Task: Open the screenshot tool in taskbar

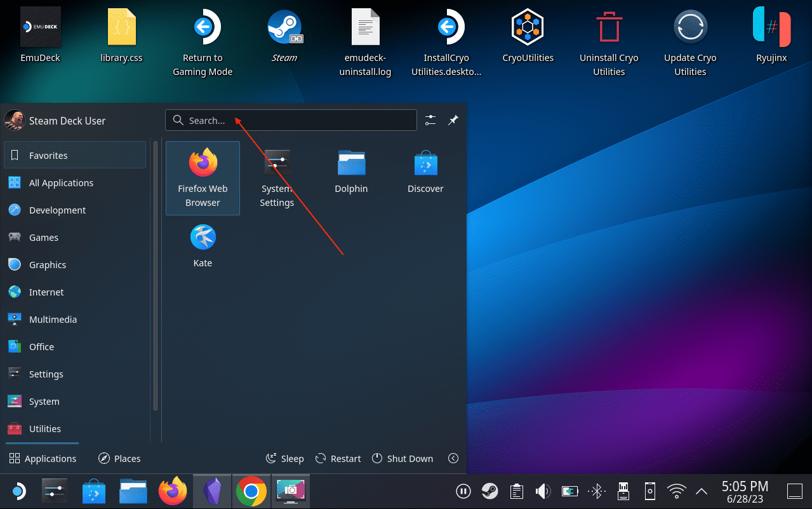Action: (x=291, y=491)
